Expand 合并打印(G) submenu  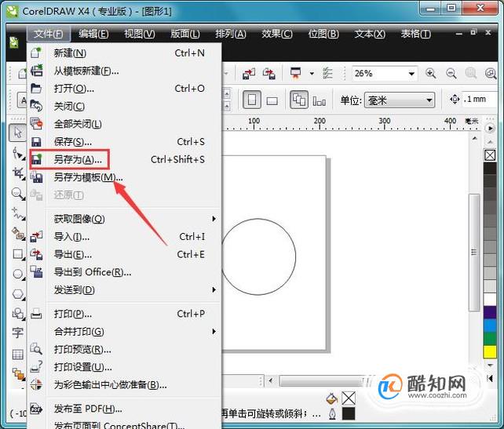coord(125,332)
